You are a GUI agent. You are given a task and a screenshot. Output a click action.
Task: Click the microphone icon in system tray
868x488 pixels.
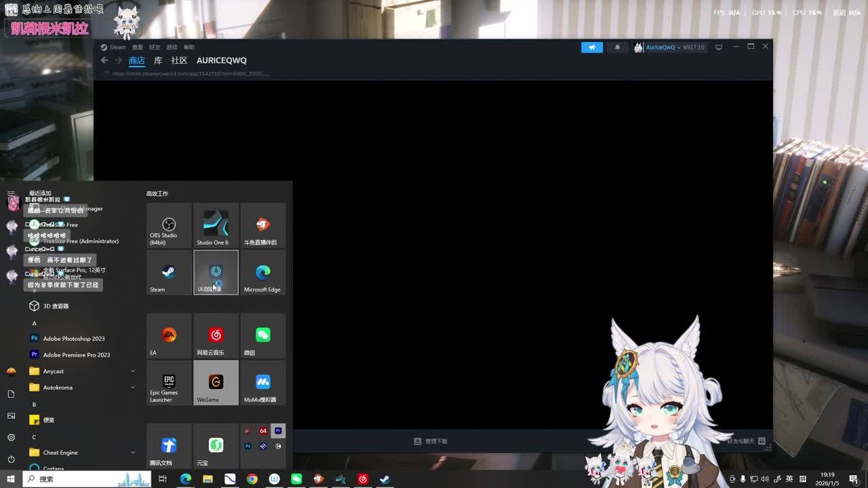point(743,479)
